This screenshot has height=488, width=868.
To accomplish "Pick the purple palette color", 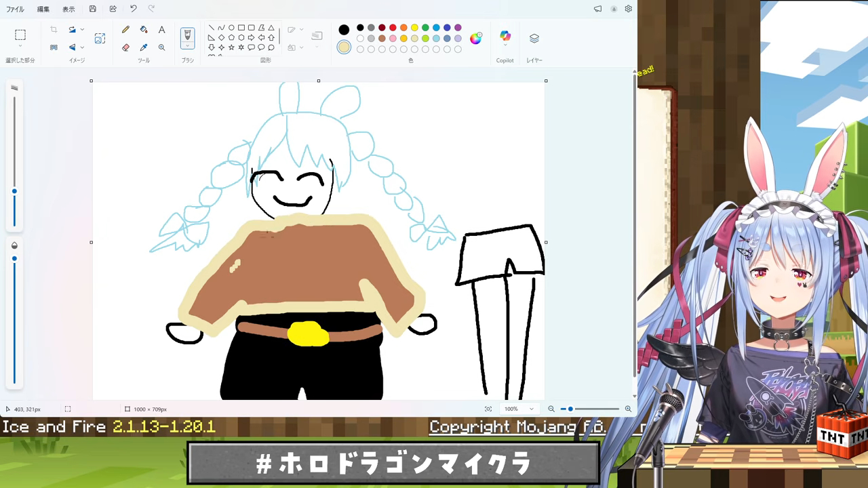I will tap(458, 28).
